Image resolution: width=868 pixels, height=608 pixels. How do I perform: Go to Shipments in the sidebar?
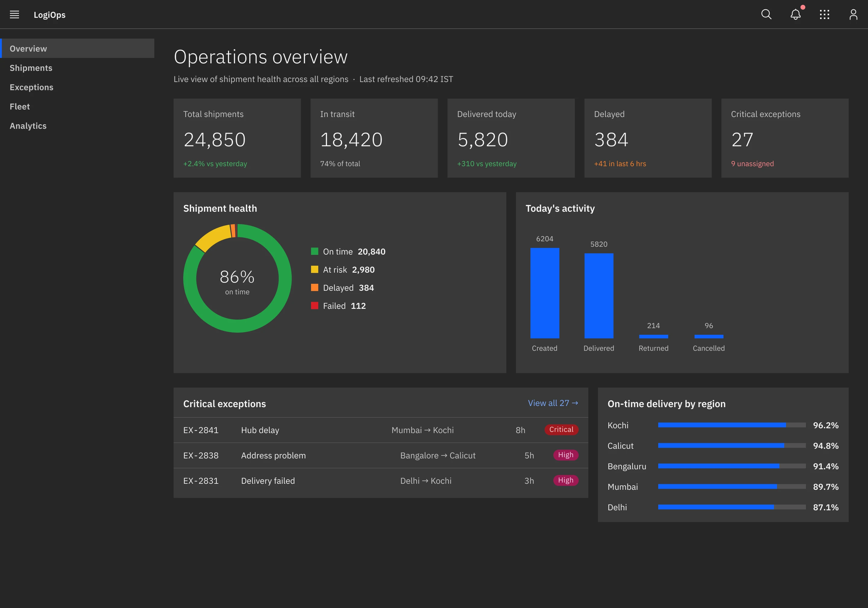coord(77,68)
